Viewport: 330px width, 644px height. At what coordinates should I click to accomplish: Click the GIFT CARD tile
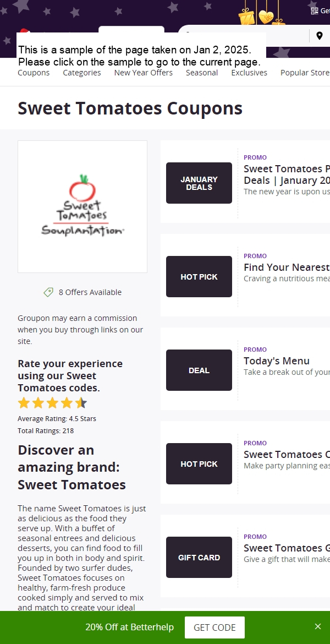[199, 558]
